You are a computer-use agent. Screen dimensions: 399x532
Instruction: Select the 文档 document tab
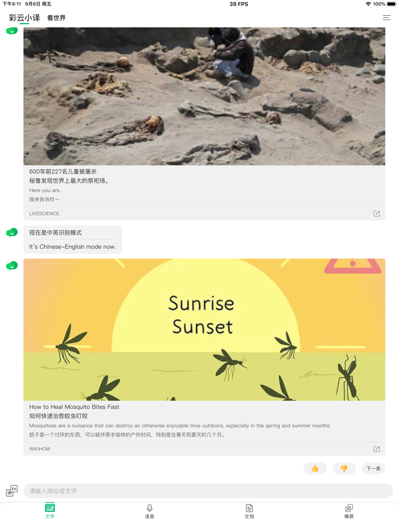point(249,511)
